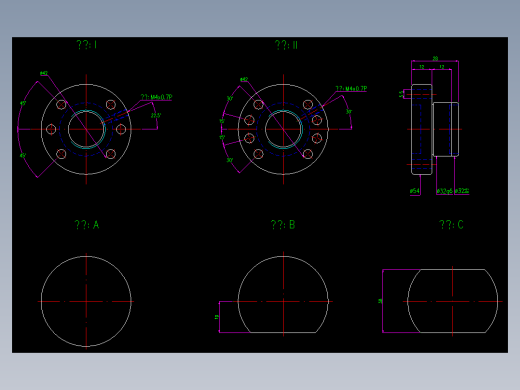
Task: Click the 5.5 hole dimension in side view
Action: coord(401,94)
